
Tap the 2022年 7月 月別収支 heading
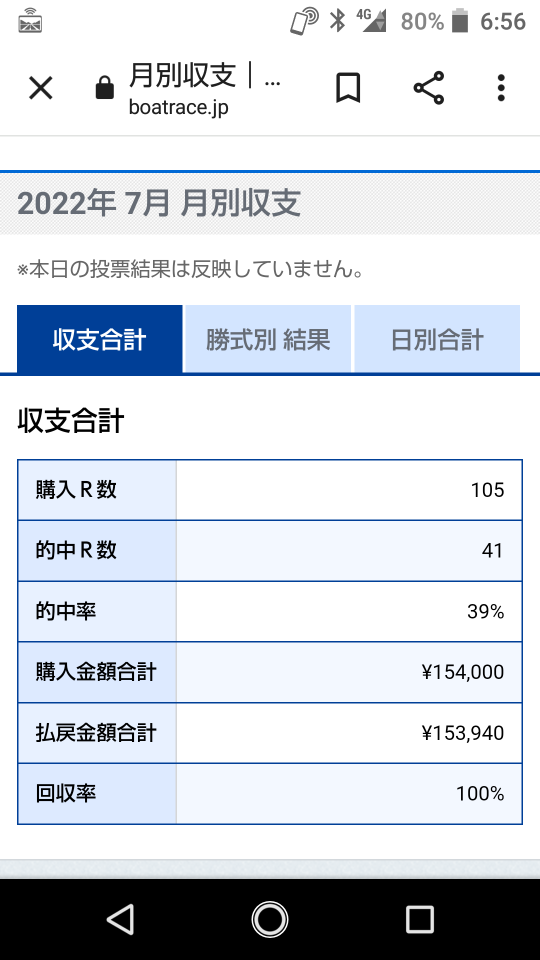(159, 203)
